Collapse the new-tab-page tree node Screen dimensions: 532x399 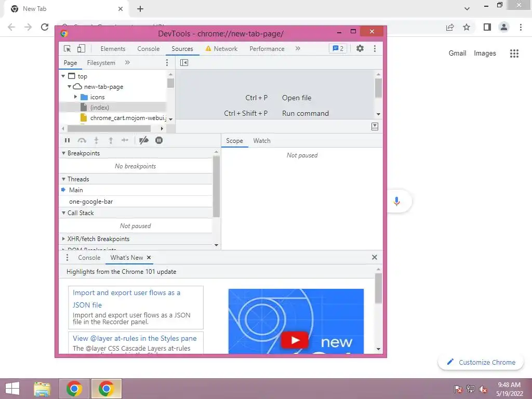69,87
